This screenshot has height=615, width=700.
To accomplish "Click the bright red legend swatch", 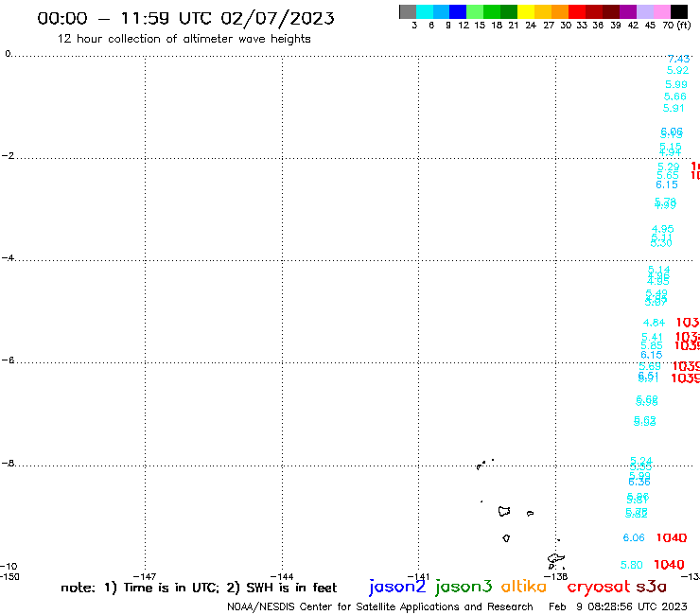I will tap(577, 11).
